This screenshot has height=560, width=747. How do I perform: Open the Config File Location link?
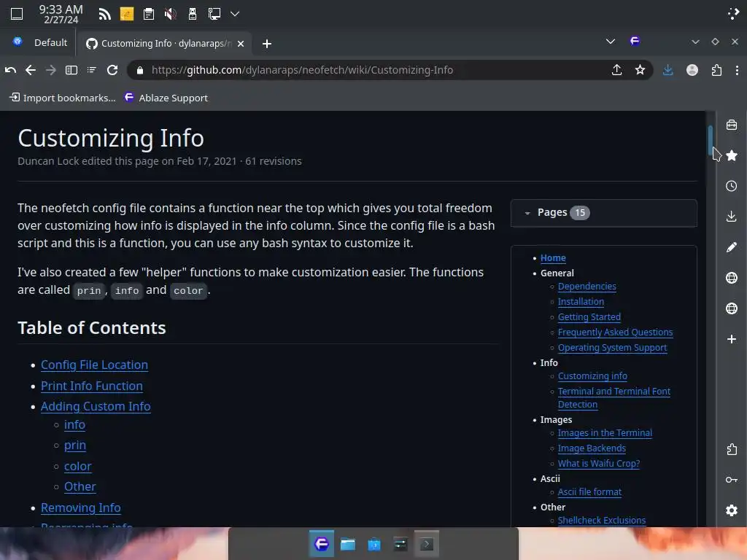(94, 365)
